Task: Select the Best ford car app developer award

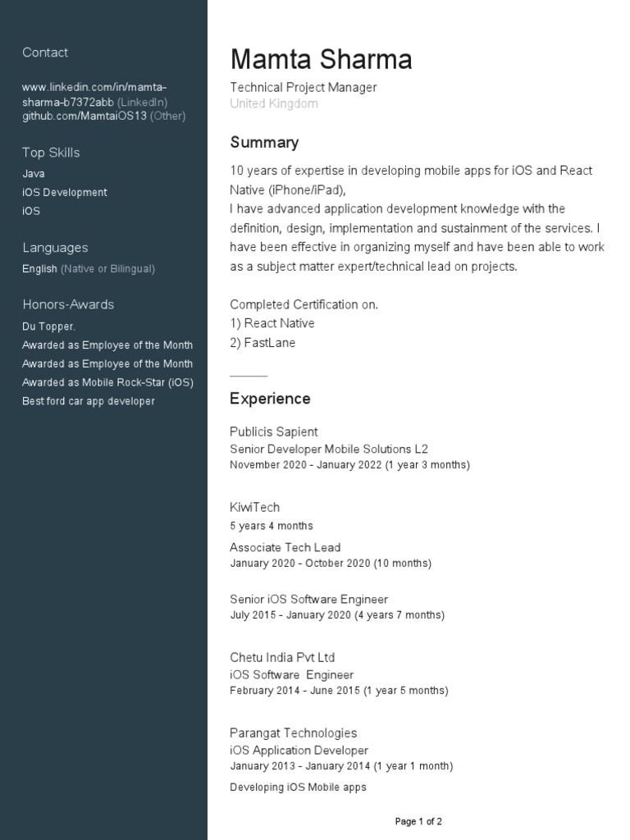Action: [x=89, y=401]
